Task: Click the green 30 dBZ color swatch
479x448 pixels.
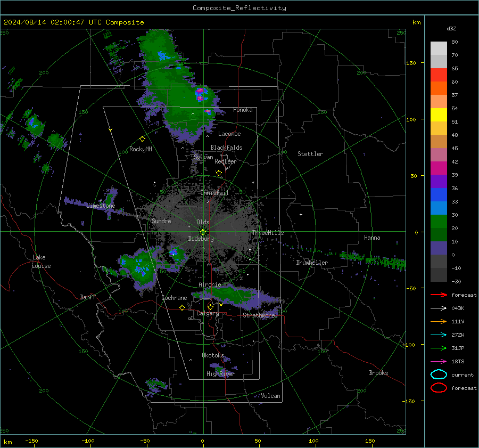Action: (x=439, y=221)
